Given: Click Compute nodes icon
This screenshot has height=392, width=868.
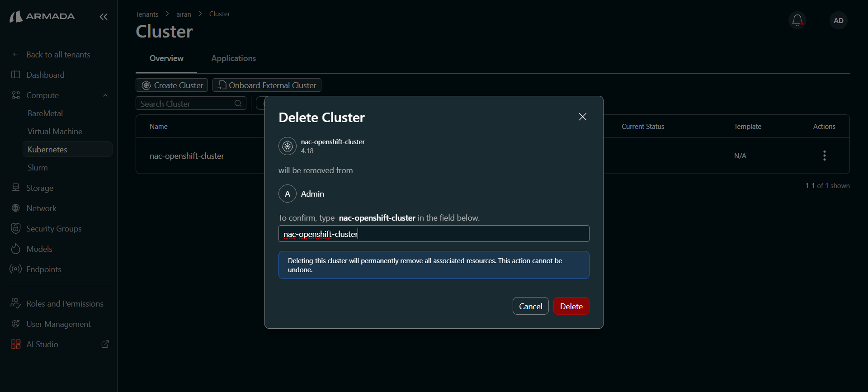Looking at the screenshot, I should pyautogui.click(x=16, y=95).
